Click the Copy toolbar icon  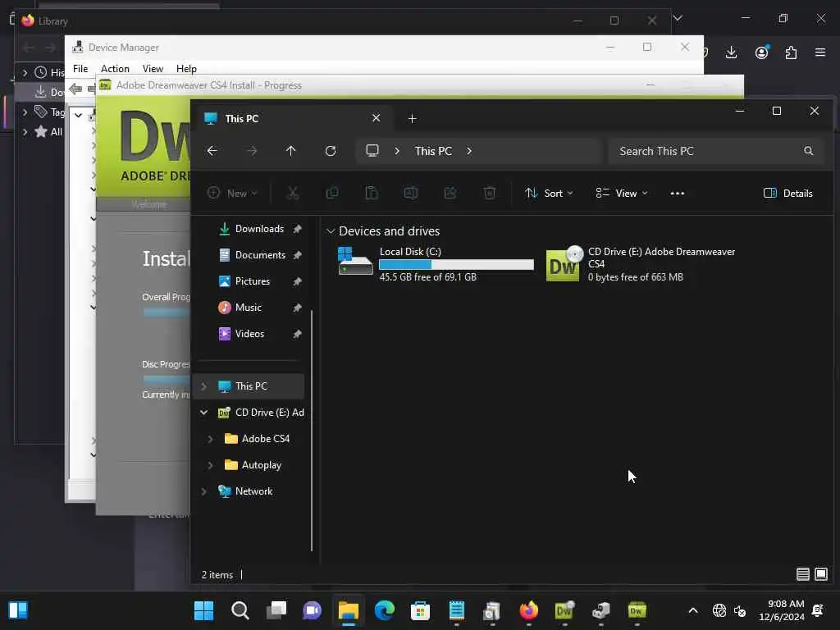coord(332,193)
